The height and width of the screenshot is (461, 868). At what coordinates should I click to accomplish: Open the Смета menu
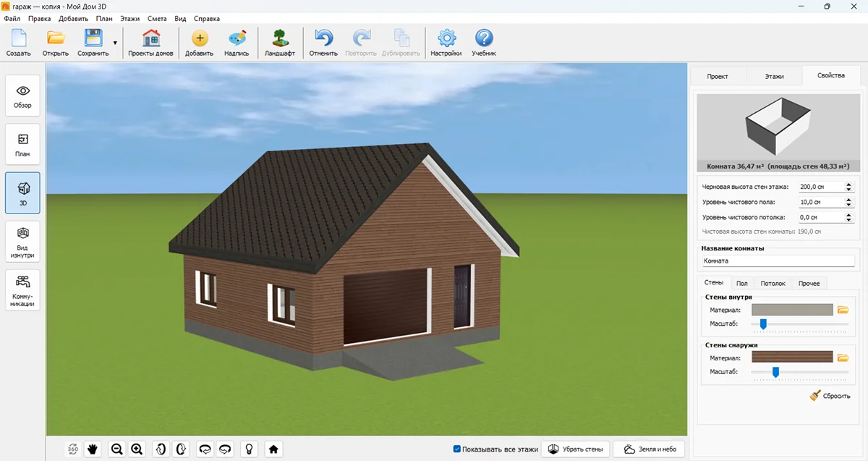[x=156, y=18]
